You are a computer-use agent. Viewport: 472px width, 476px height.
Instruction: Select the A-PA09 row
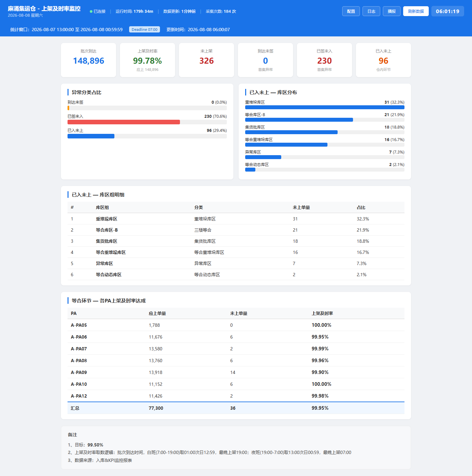tap(236, 372)
